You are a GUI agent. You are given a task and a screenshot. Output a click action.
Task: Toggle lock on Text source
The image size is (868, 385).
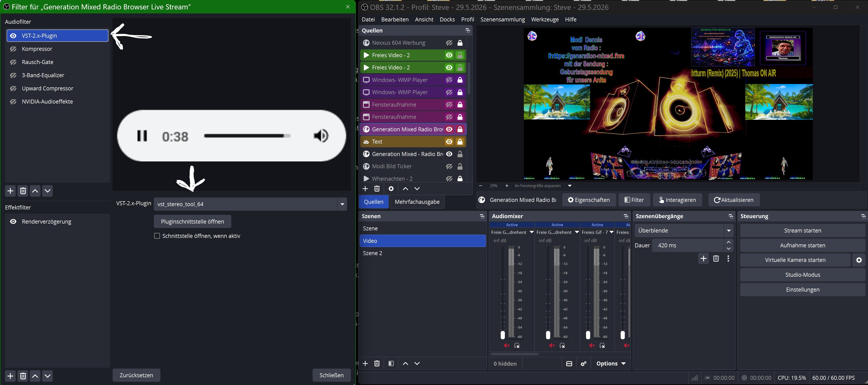point(460,142)
